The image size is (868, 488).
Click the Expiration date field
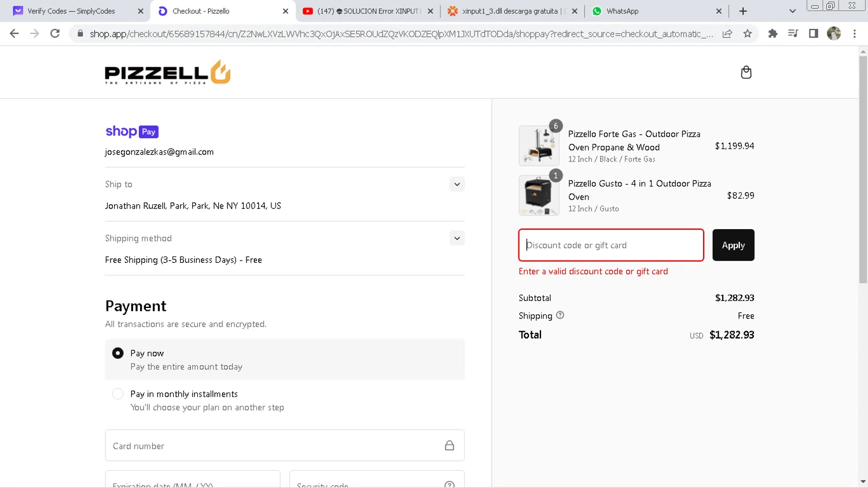(193, 480)
